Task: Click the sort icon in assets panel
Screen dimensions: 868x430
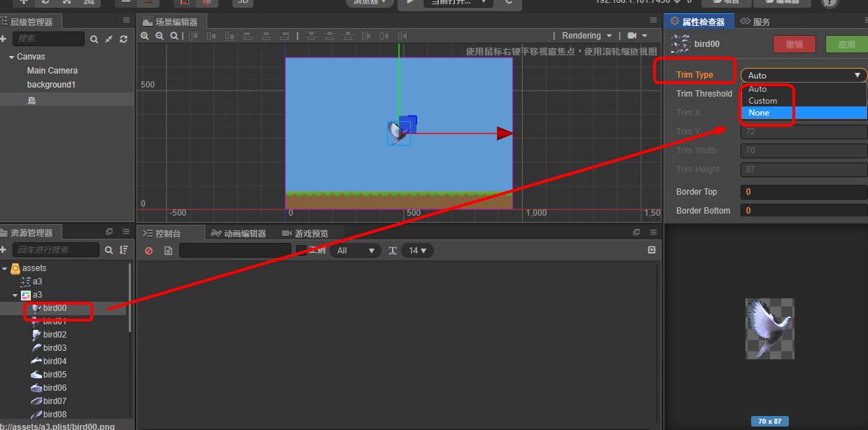Action: (x=124, y=250)
